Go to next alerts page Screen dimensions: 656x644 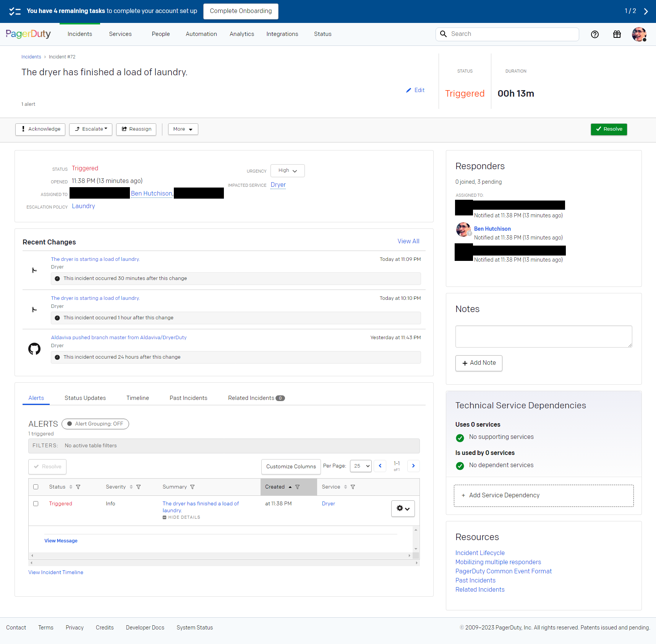[x=413, y=466]
